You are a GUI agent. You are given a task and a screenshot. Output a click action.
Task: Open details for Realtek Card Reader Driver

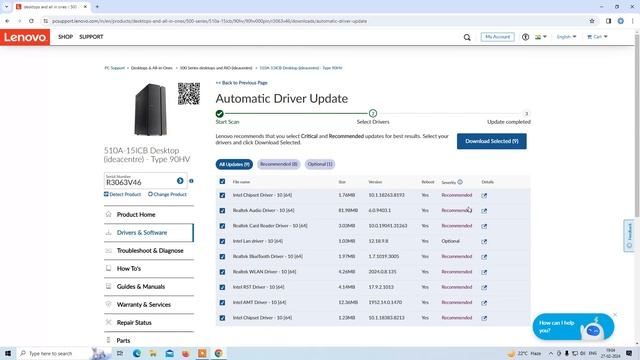pos(484,226)
